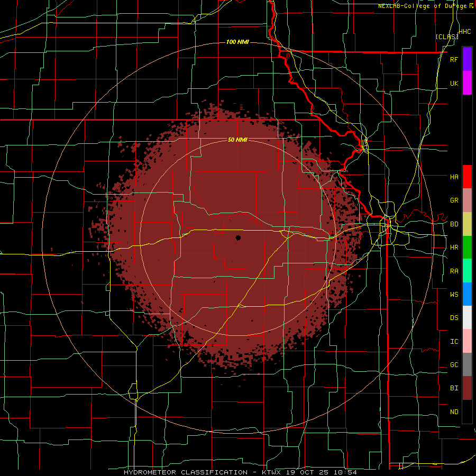Click the IC pink legend swatch
Viewport: 476px width, 476px height.
(x=467, y=341)
